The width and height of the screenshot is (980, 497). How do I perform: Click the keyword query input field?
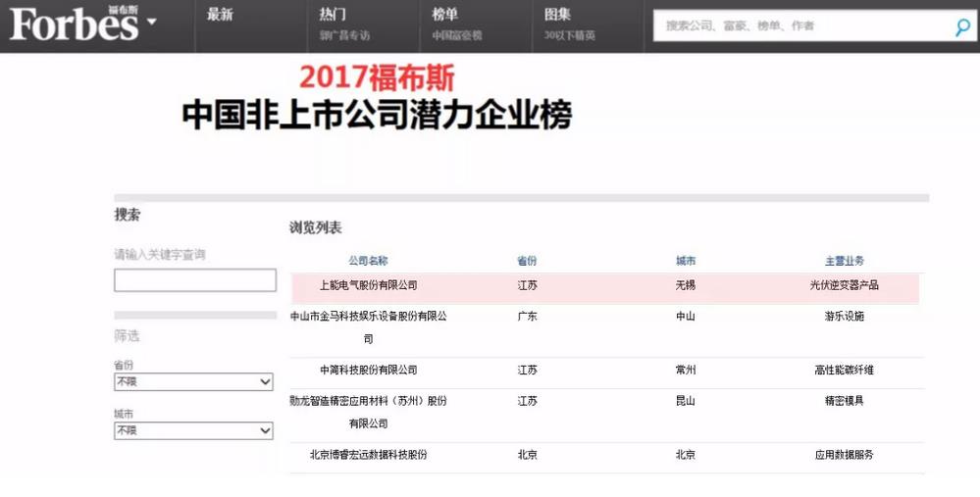[195, 280]
